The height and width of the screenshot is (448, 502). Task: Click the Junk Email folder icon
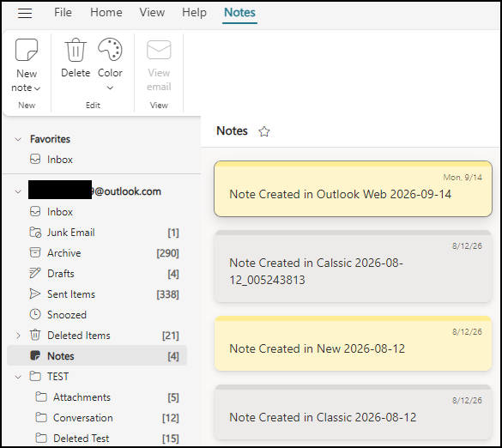coord(35,233)
